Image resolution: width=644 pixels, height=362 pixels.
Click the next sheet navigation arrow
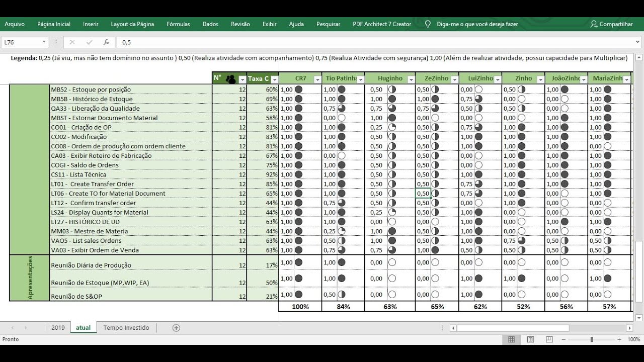pyautogui.click(x=26, y=328)
